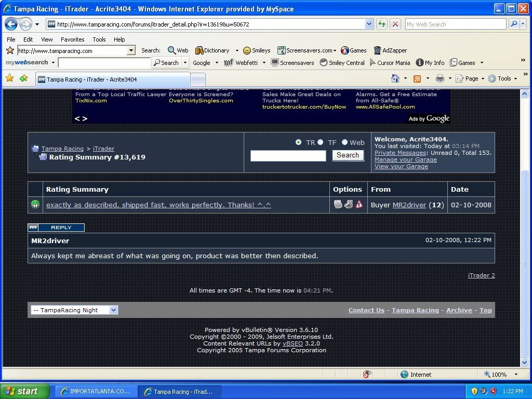
Task: Select the TR search radio button
Action: coord(298,142)
